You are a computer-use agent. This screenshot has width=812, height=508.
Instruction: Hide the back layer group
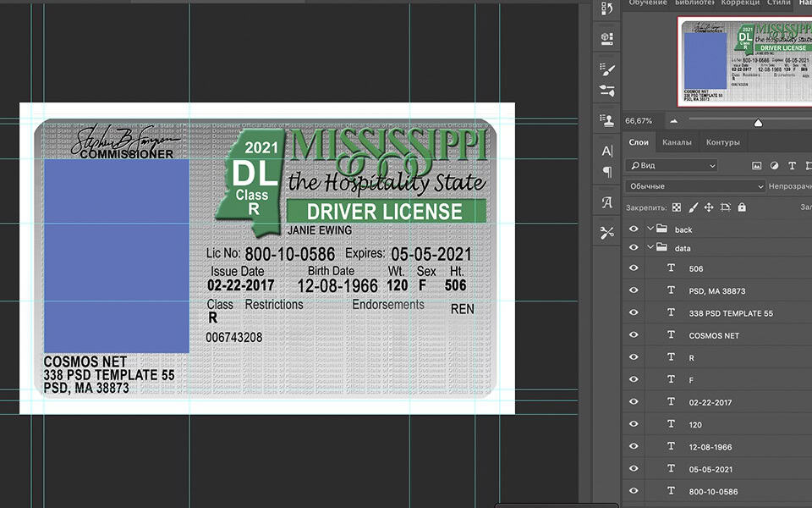point(634,229)
